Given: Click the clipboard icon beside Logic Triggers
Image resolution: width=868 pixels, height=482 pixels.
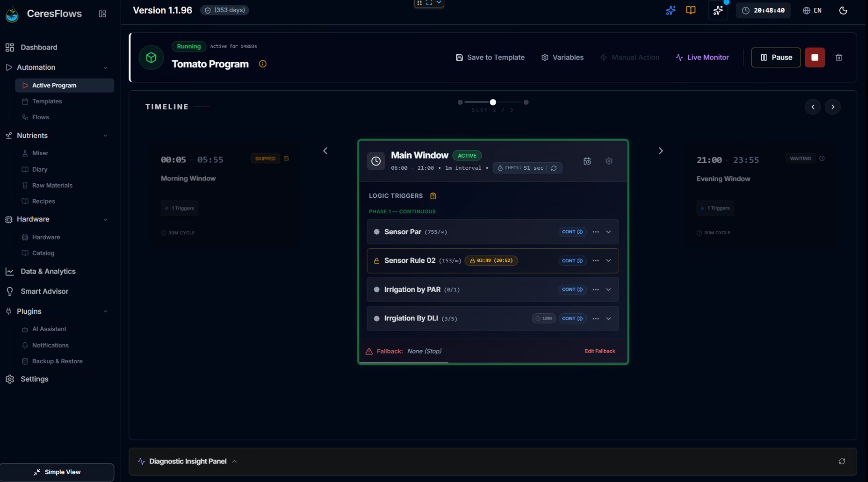Looking at the screenshot, I should click(x=433, y=196).
